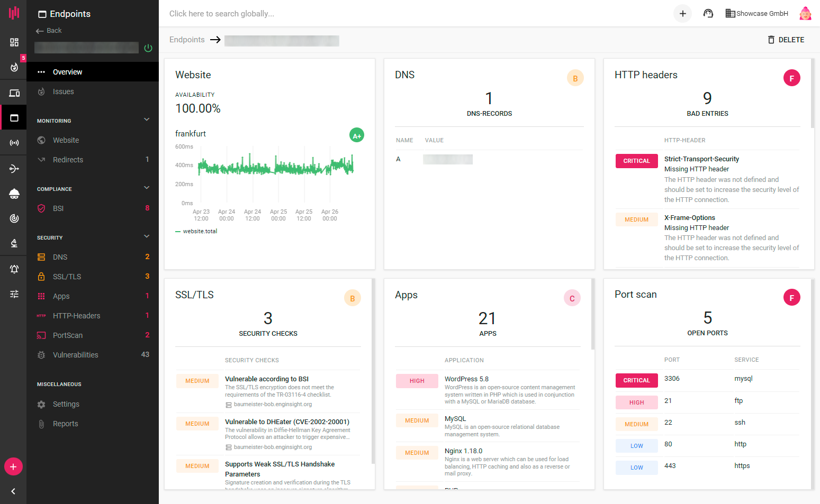Click the DELETE button
820x504 pixels.
[786, 40]
